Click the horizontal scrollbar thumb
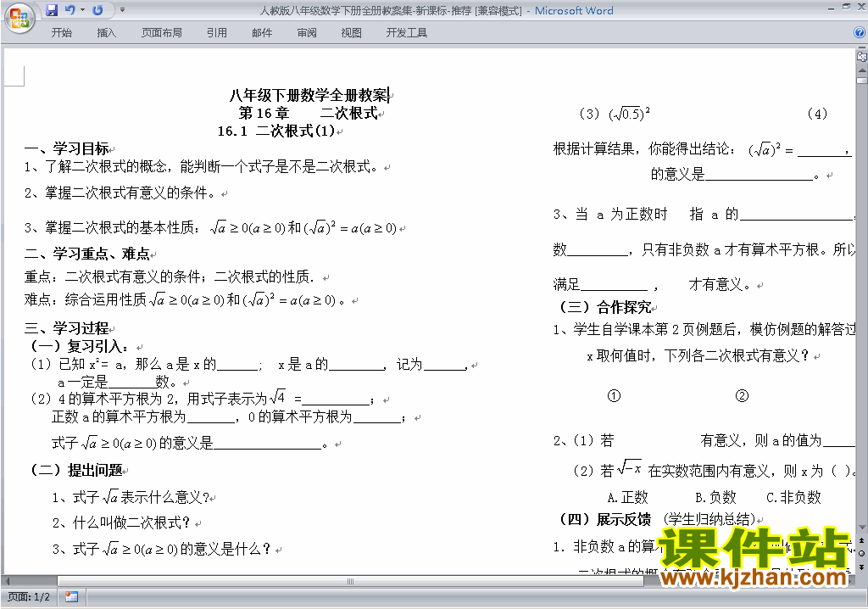Viewport: 868px width, 609px height. 350,581
